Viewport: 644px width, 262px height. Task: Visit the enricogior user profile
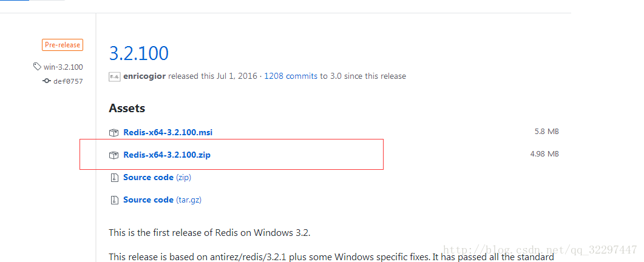(x=144, y=76)
